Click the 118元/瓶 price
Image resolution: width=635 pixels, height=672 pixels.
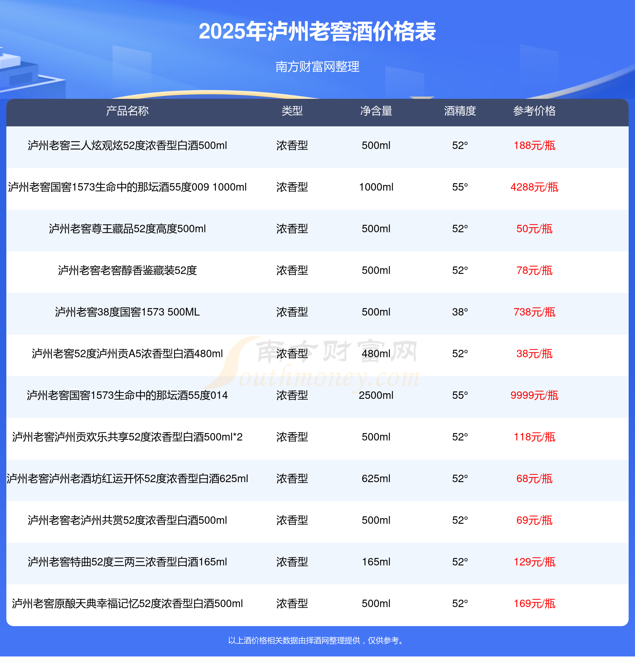coord(534,437)
